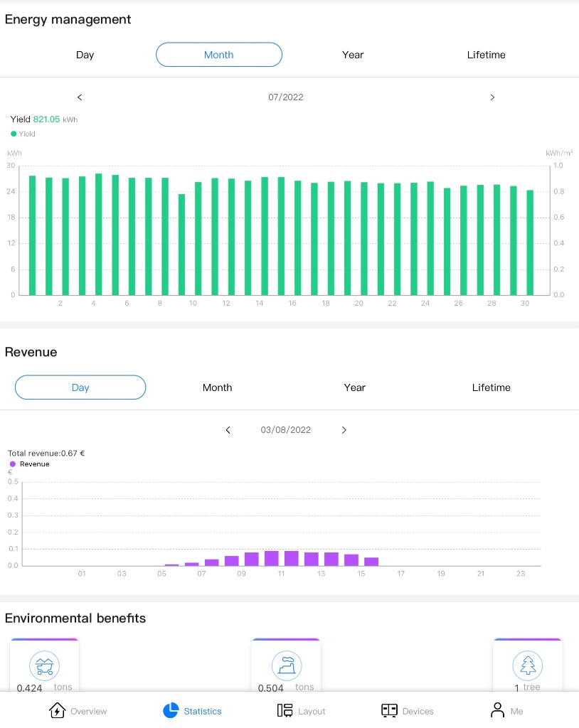
Task: Tap the coal cart environmental icon
Action: click(x=44, y=666)
